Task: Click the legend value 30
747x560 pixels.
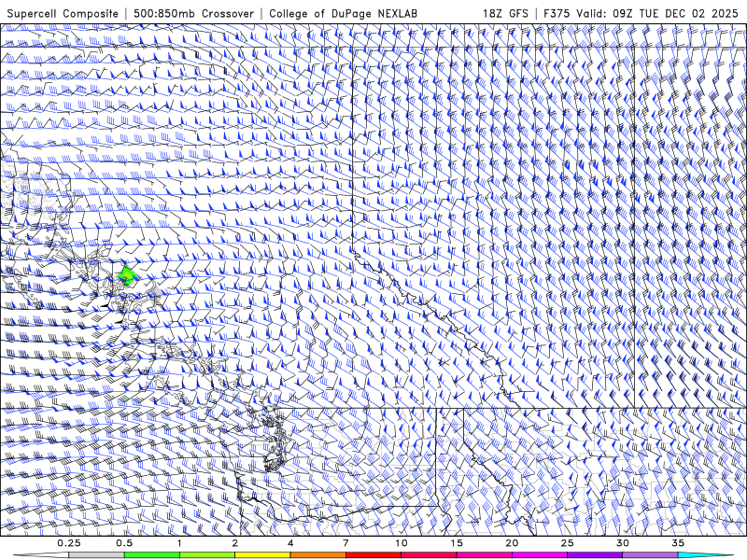Action: [x=623, y=543]
